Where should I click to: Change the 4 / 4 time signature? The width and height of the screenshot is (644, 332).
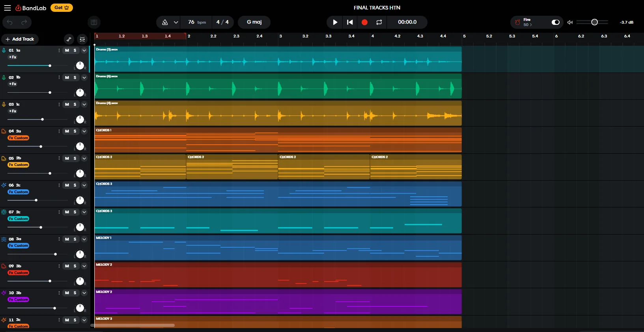tap(222, 22)
